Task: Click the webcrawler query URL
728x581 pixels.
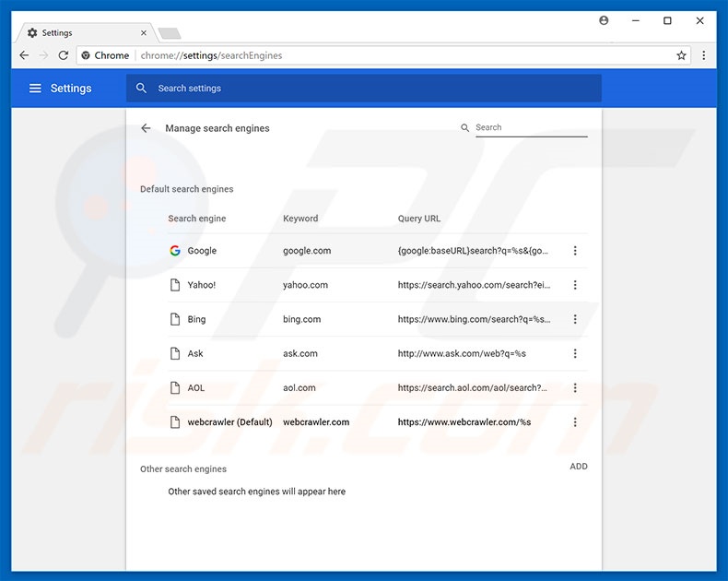Action: coord(464,422)
